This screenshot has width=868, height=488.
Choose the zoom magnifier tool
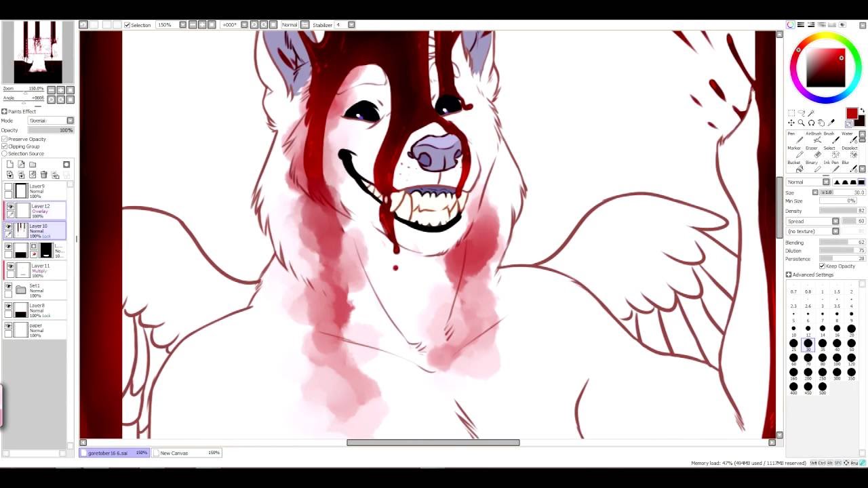801,123
